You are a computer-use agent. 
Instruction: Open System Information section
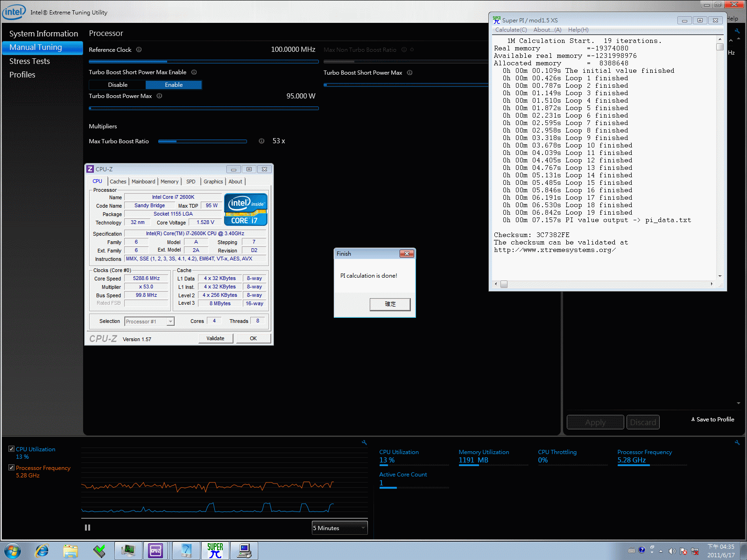point(43,34)
